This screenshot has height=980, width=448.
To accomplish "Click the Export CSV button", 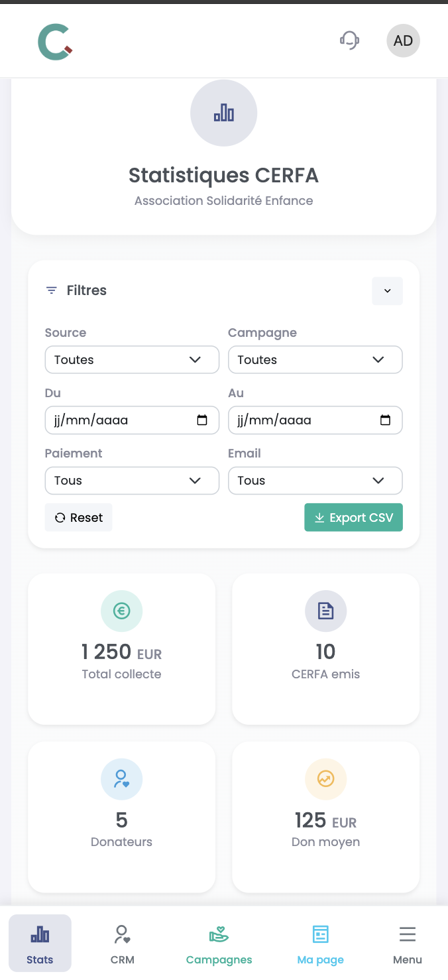I will coord(353,517).
